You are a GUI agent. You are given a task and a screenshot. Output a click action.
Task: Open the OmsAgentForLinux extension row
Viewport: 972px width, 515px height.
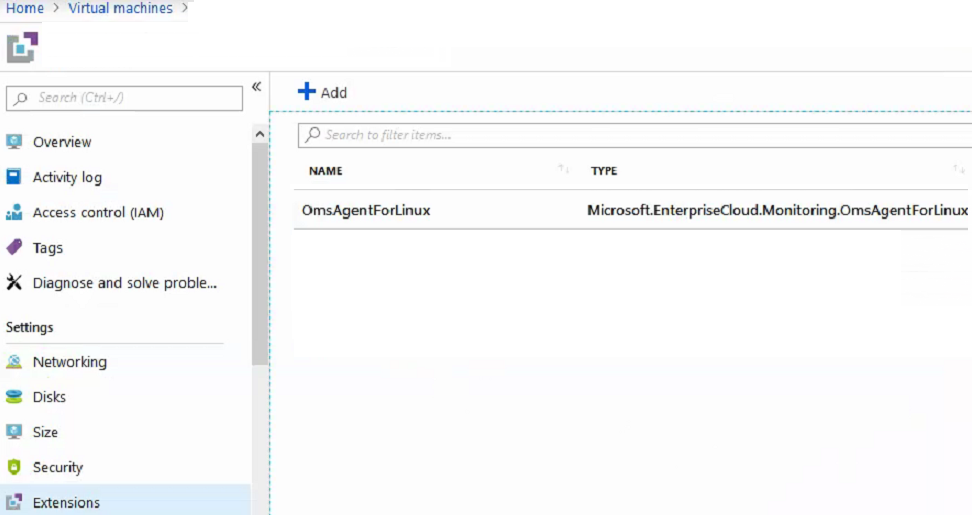(366, 210)
